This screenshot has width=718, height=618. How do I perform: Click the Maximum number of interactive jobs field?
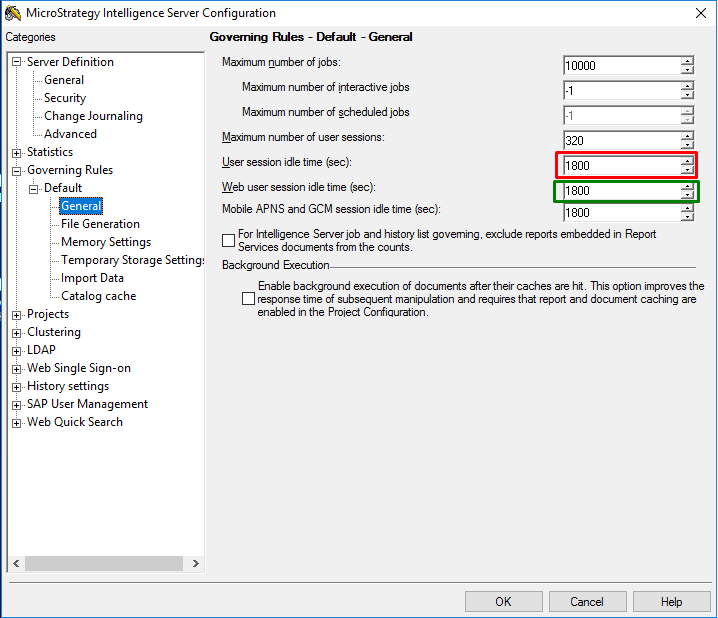(622, 91)
